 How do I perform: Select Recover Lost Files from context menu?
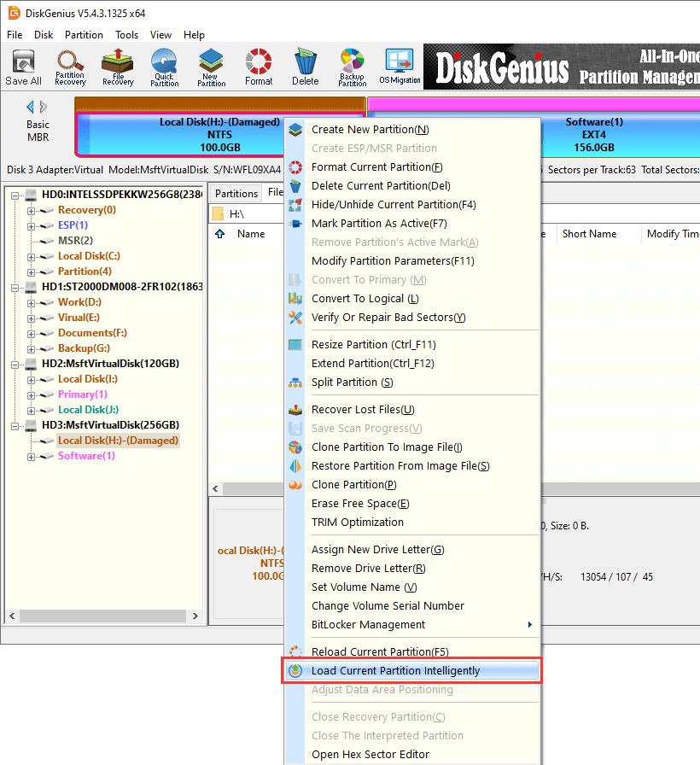[x=363, y=410]
